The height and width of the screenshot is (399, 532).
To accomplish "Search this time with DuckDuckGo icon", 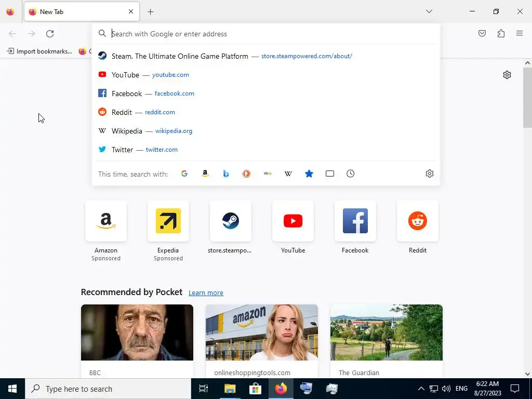I will 247,174.
